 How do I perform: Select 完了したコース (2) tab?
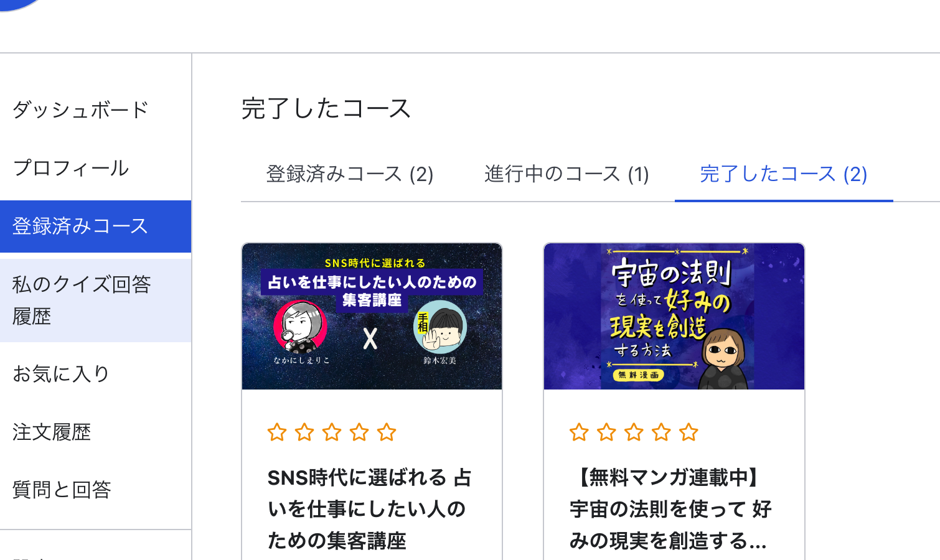pyautogui.click(x=784, y=174)
